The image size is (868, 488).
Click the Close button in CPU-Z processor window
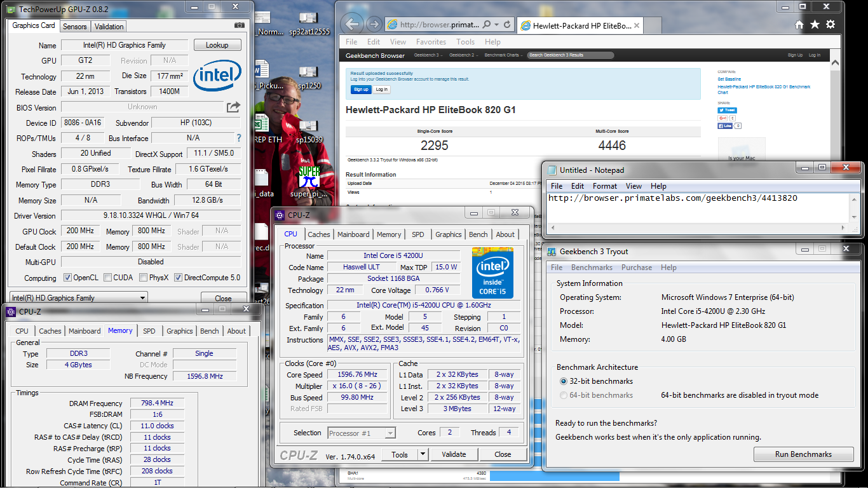coord(503,454)
